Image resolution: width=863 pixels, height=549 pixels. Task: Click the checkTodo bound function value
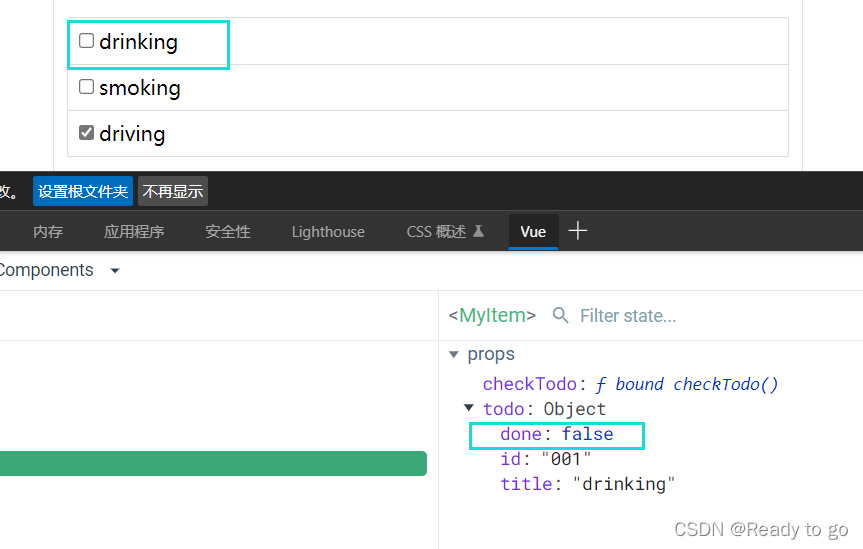(x=686, y=384)
